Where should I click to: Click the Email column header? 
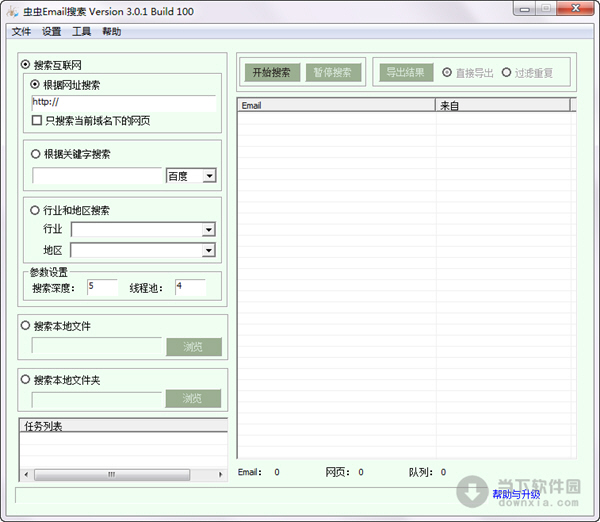pyautogui.click(x=336, y=105)
